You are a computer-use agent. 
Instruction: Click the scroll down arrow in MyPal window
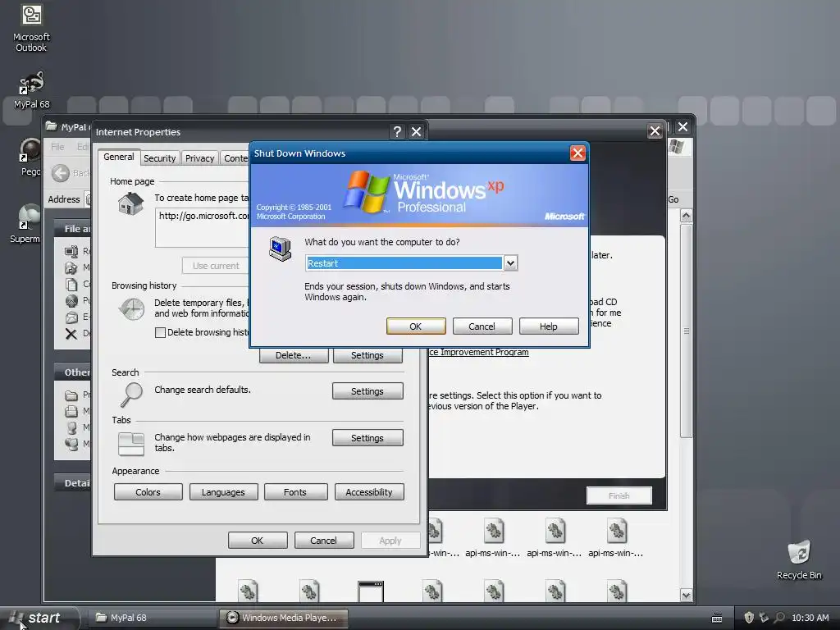[x=687, y=595]
